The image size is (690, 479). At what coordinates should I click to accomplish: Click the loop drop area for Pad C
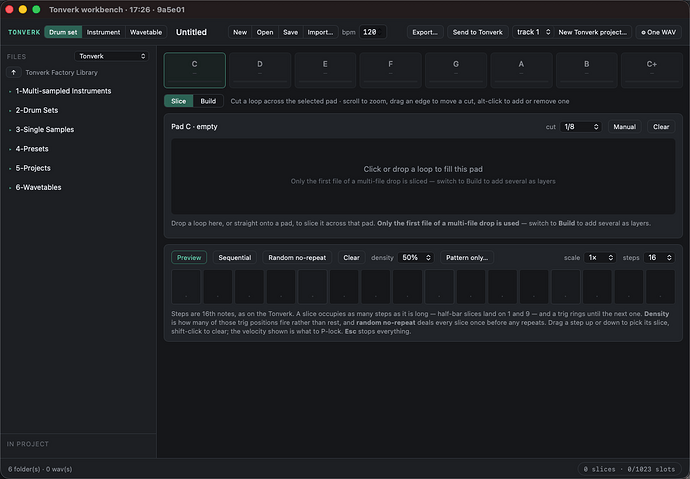click(423, 176)
